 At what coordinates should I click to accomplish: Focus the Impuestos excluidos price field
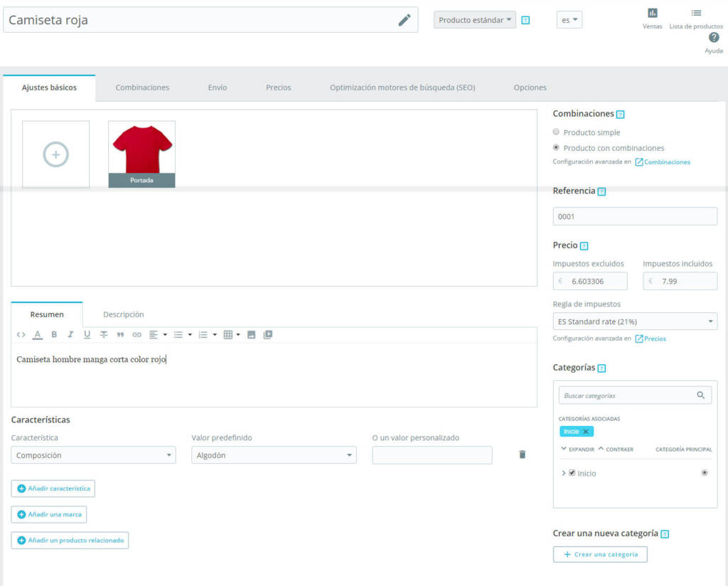point(590,281)
